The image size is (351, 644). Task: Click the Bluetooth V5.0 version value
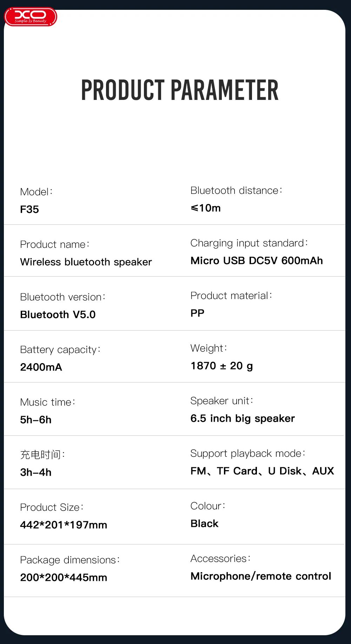58,314
